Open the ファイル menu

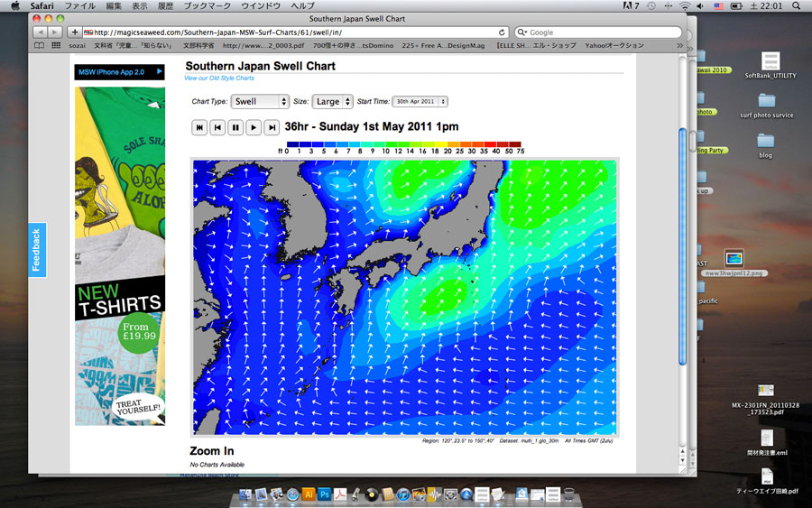point(79,5)
